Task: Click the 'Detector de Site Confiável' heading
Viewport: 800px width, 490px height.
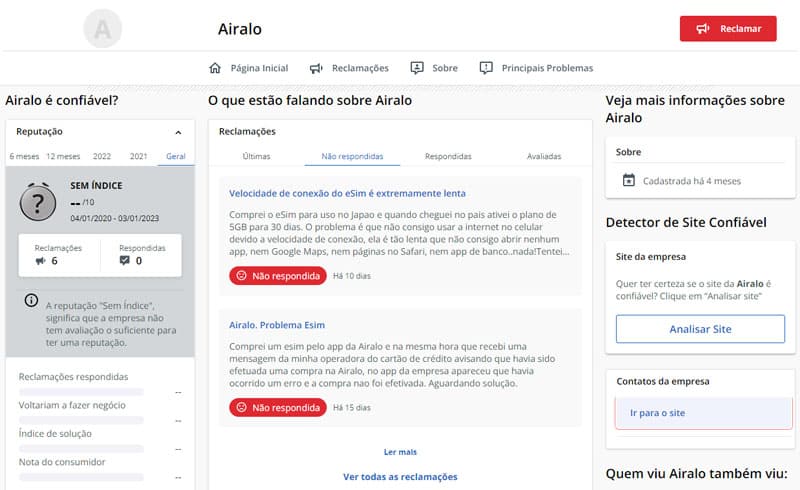Action: pyautogui.click(x=686, y=223)
